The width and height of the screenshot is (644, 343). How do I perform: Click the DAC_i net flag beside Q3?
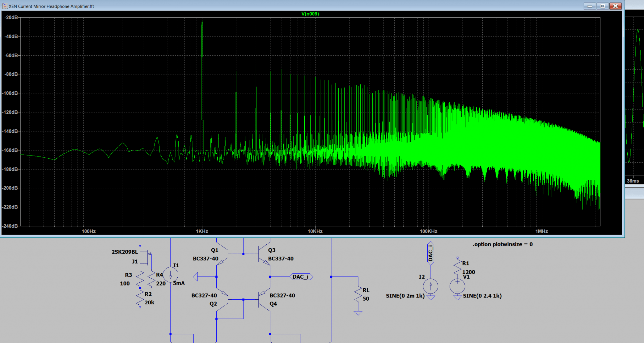click(301, 277)
